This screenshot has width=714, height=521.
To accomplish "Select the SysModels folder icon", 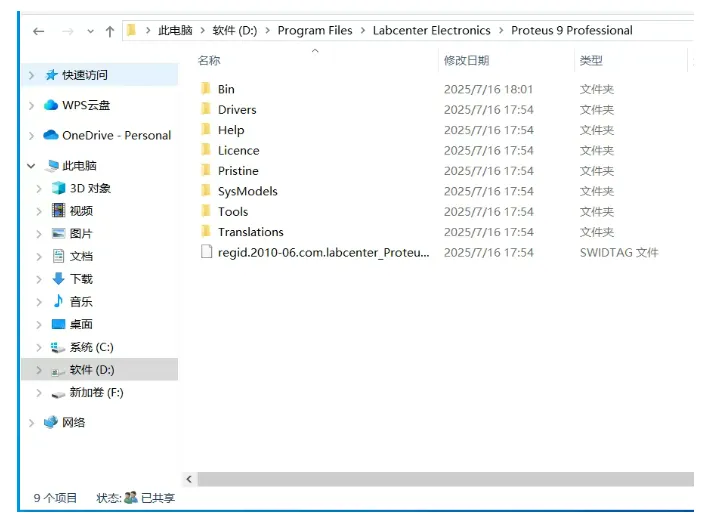I will (206, 190).
